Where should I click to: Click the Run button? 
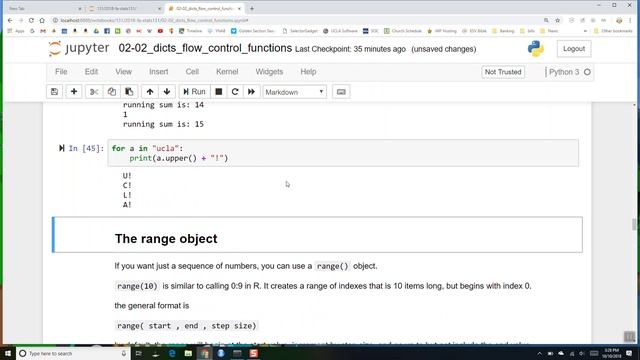click(194, 92)
